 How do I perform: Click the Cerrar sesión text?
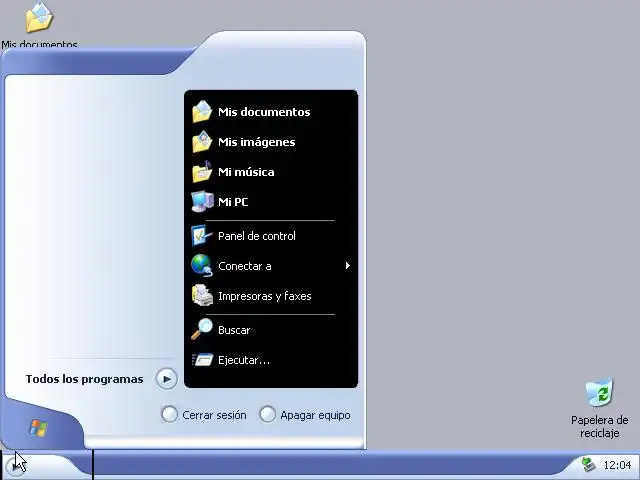click(214, 415)
